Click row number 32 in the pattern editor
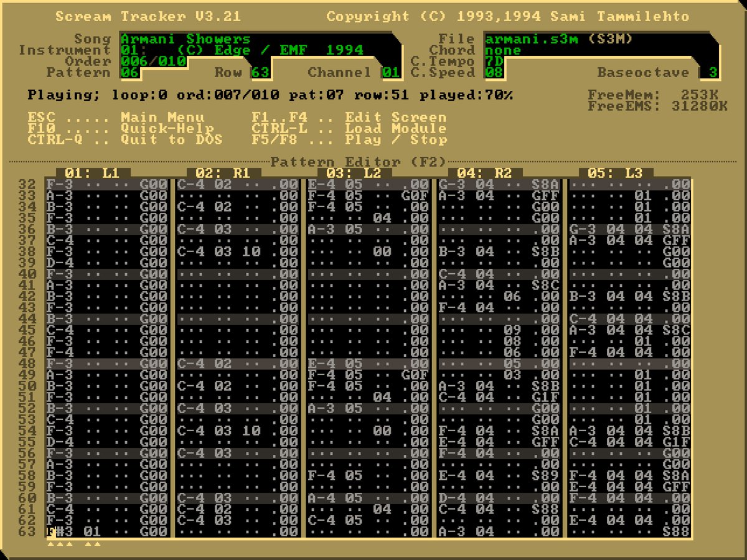Screen dimensions: 747x560 [27, 184]
